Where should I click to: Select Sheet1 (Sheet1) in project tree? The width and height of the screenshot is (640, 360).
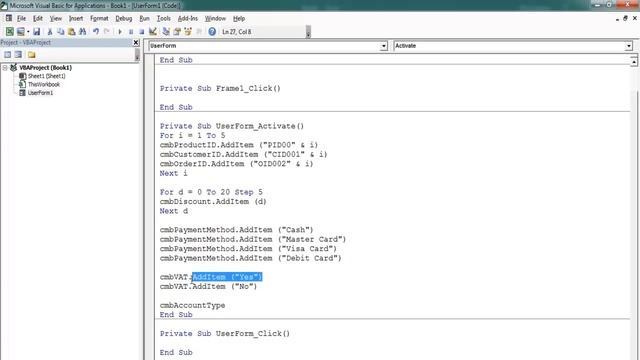[x=47, y=76]
